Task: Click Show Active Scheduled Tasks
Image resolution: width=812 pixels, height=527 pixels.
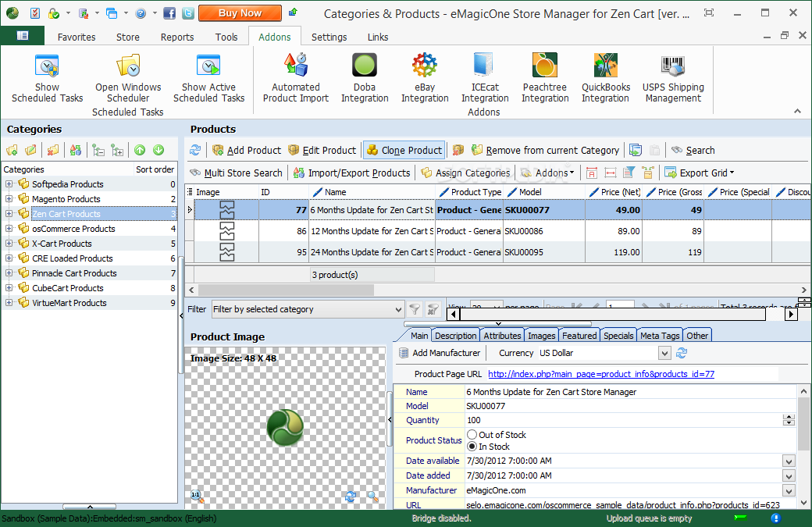Action: pyautogui.click(x=208, y=79)
